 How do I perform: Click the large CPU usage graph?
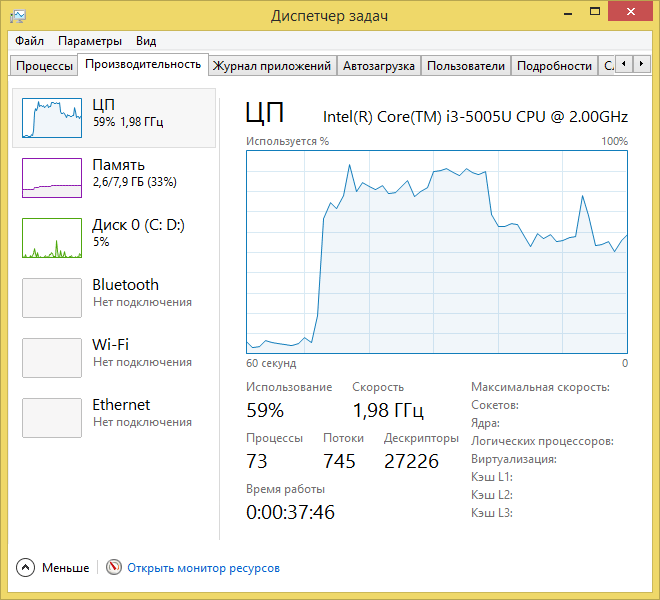[x=437, y=252]
